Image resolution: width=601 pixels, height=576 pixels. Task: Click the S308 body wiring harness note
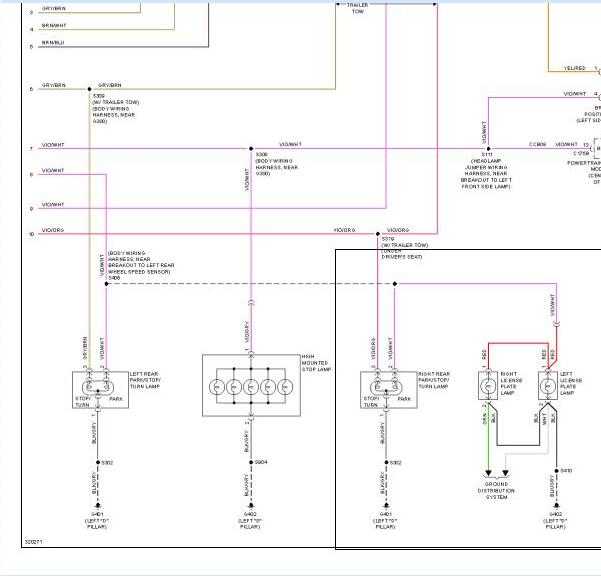[277, 164]
